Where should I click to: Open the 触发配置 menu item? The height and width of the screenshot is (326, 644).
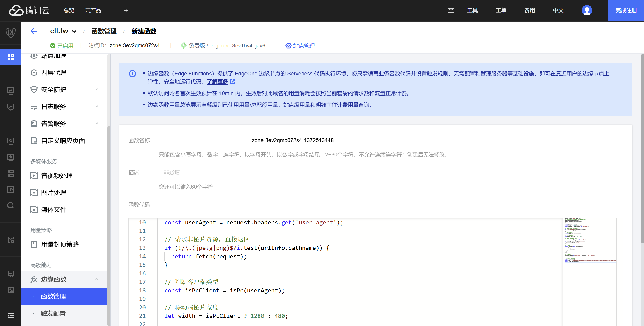[x=53, y=313]
